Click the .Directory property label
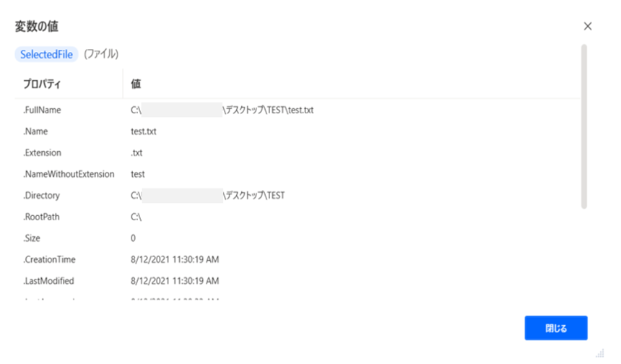Viewport: 621px width, 364px height. [41, 196]
